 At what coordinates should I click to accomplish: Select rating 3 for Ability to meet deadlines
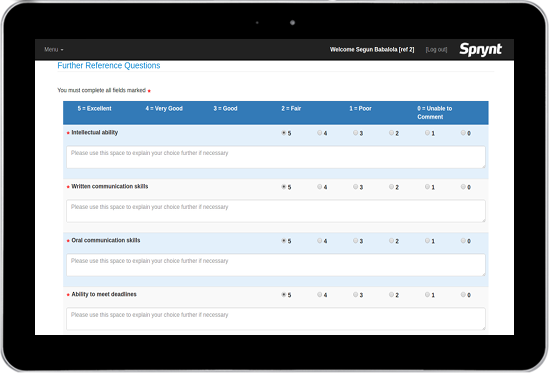355,295
